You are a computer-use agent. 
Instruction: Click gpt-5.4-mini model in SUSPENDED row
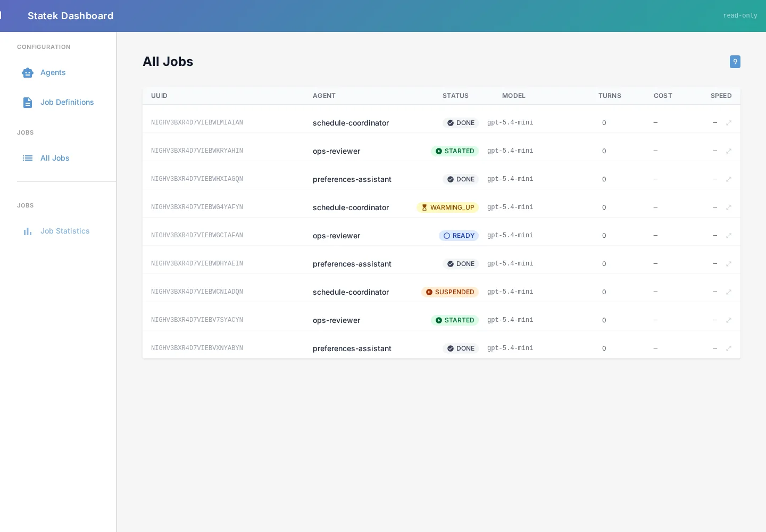tap(510, 292)
